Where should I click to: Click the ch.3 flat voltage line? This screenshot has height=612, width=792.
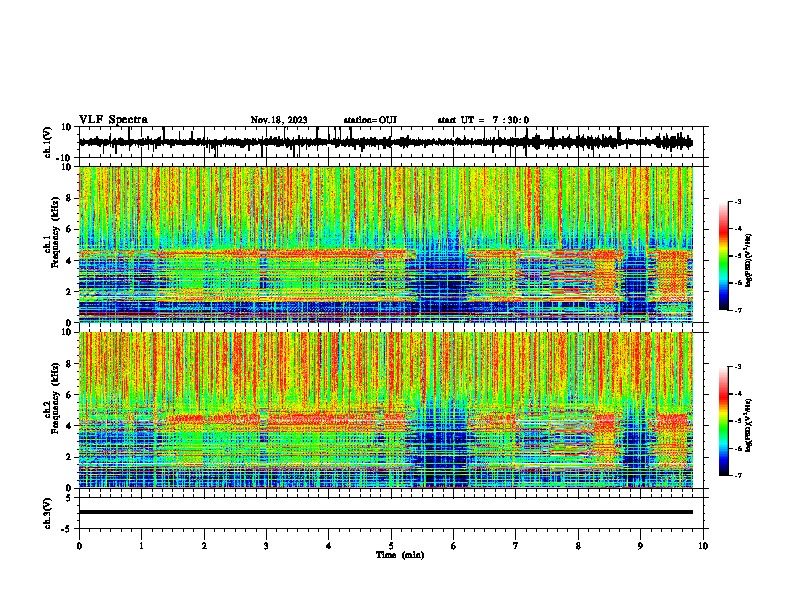pos(385,512)
